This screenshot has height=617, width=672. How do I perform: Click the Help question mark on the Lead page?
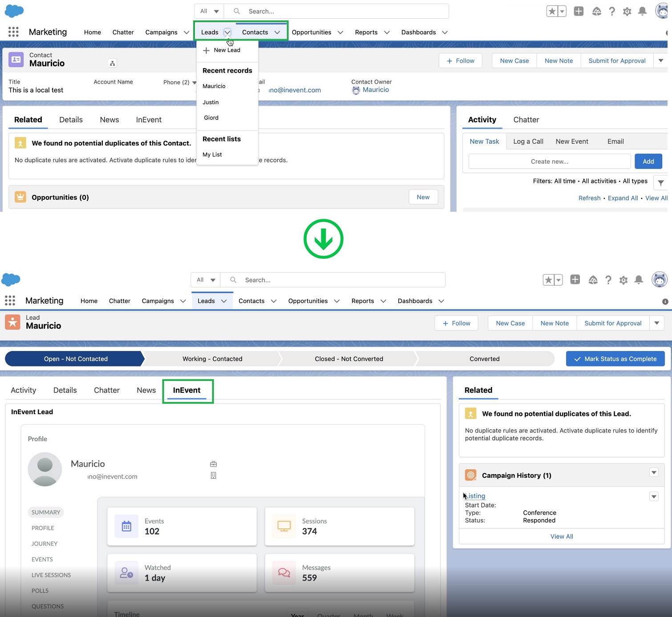tap(608, 279)
